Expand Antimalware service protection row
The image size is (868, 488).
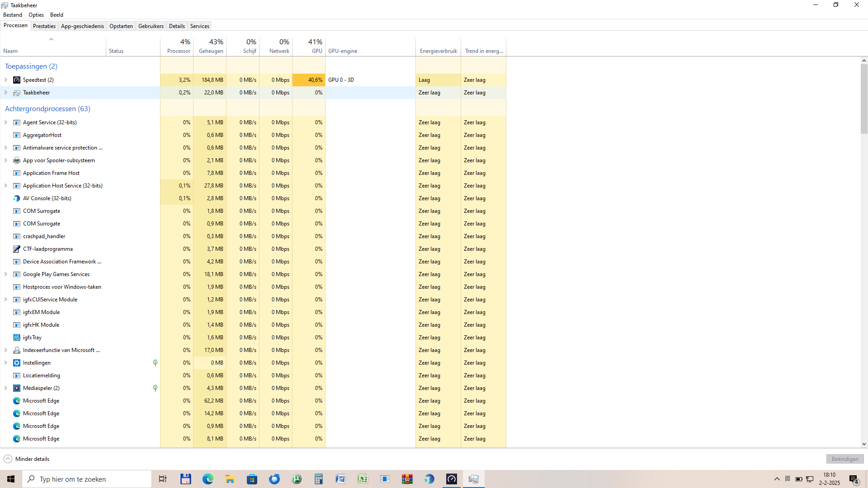tap(6, 148)
